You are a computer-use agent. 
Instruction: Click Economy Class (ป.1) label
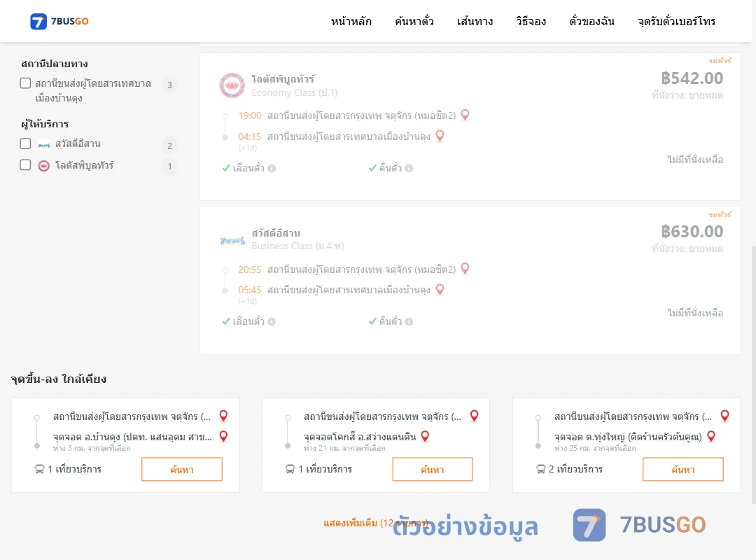tap(295, 92)
